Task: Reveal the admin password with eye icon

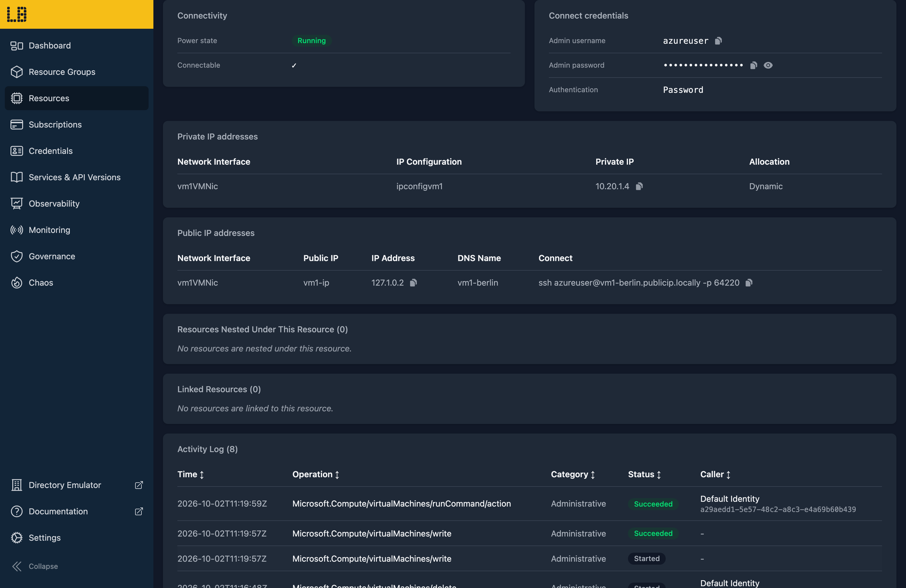Action: (768, 66)
